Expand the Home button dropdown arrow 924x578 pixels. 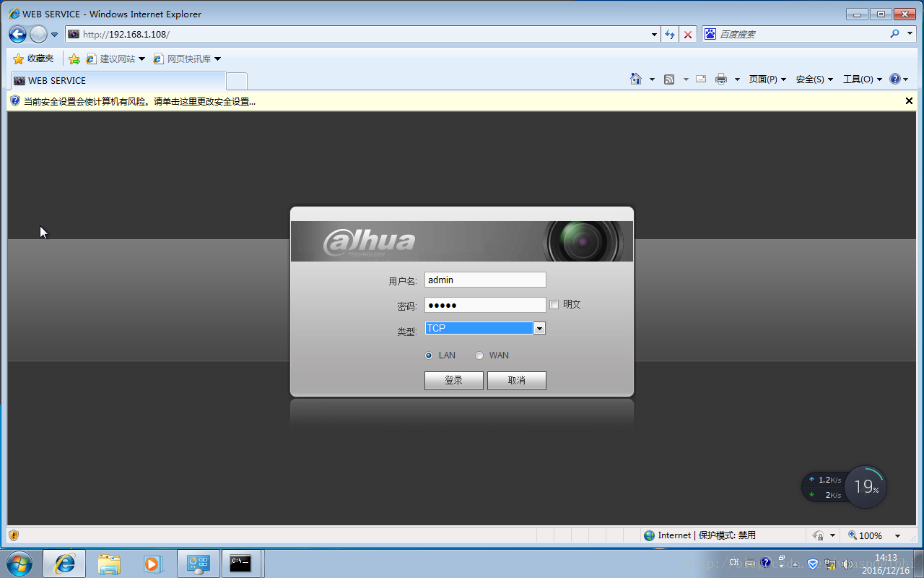coord(652,79)
